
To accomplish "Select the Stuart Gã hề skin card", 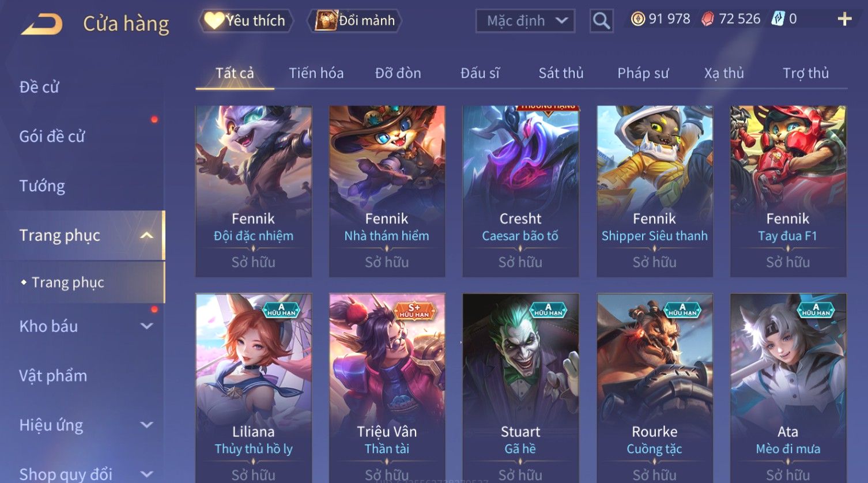I will [520, 388].
